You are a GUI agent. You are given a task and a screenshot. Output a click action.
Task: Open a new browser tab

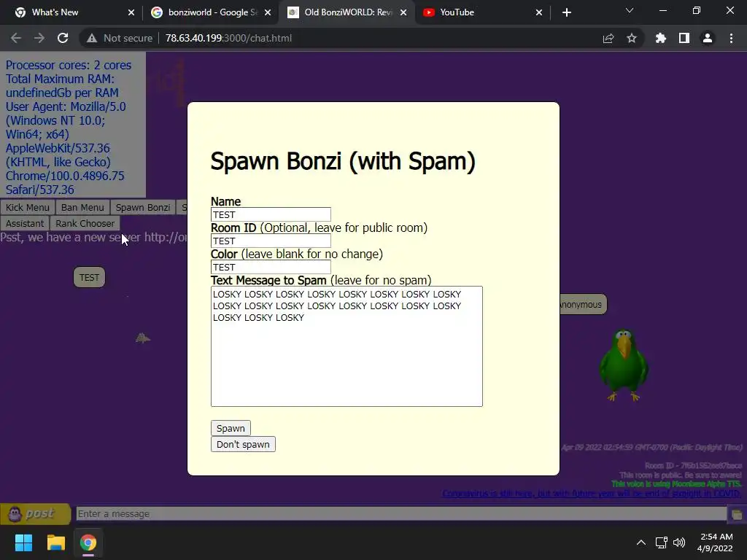coord(566,12)
